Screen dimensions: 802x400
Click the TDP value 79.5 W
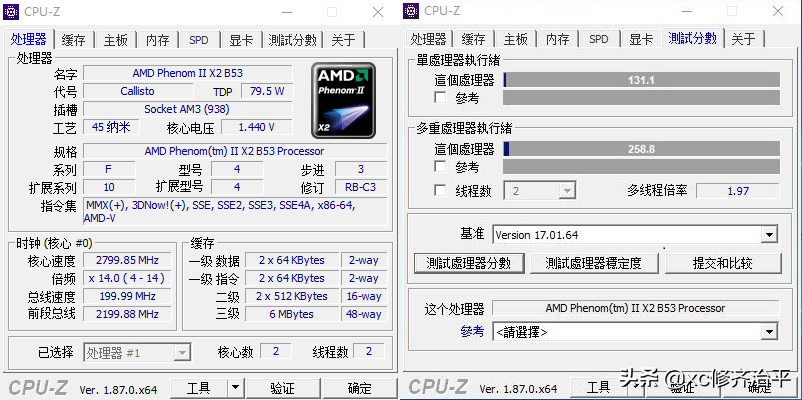267,91
